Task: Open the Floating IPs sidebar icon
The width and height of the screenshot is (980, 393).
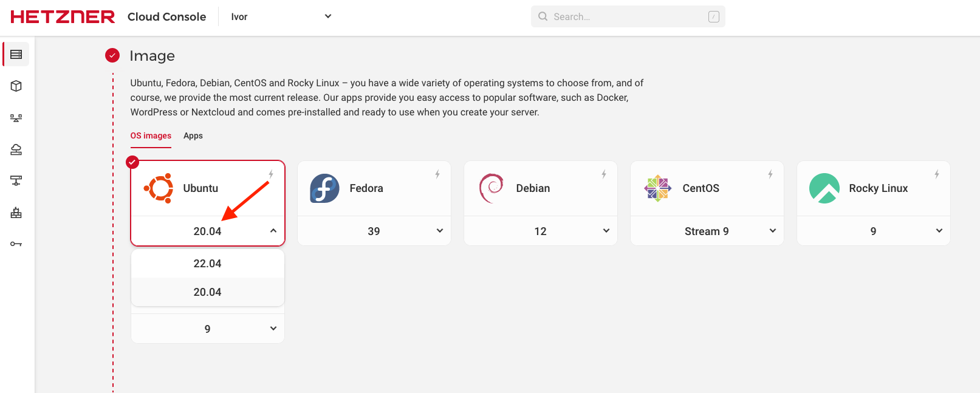Action: click(16, 149)
